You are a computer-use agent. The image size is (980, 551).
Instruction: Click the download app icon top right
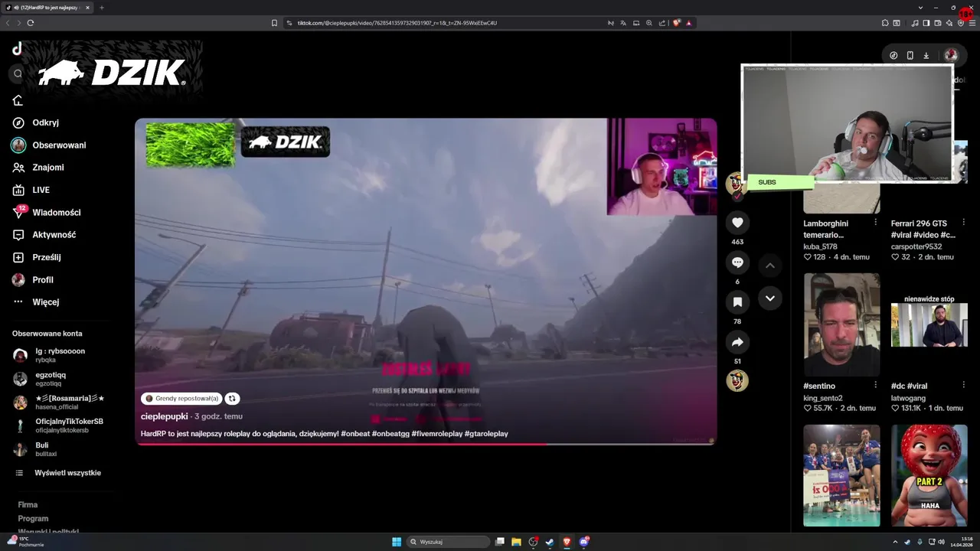point(926,55)
